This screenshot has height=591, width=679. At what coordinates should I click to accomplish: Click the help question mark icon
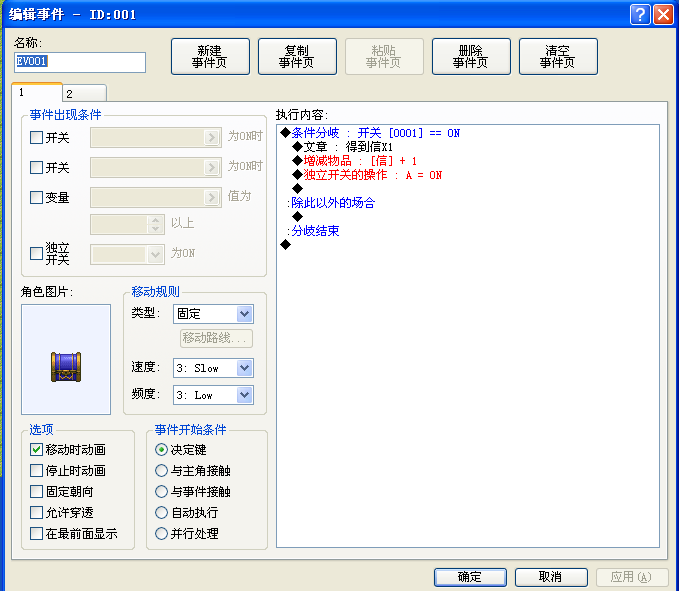(x=640, y=15)
